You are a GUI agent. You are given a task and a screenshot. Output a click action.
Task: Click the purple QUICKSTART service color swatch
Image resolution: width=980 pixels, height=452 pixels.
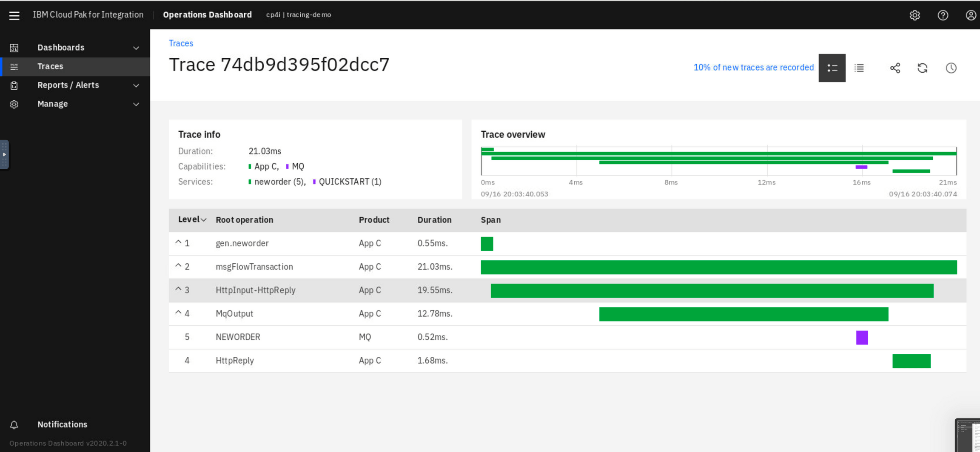pos(314,182)
